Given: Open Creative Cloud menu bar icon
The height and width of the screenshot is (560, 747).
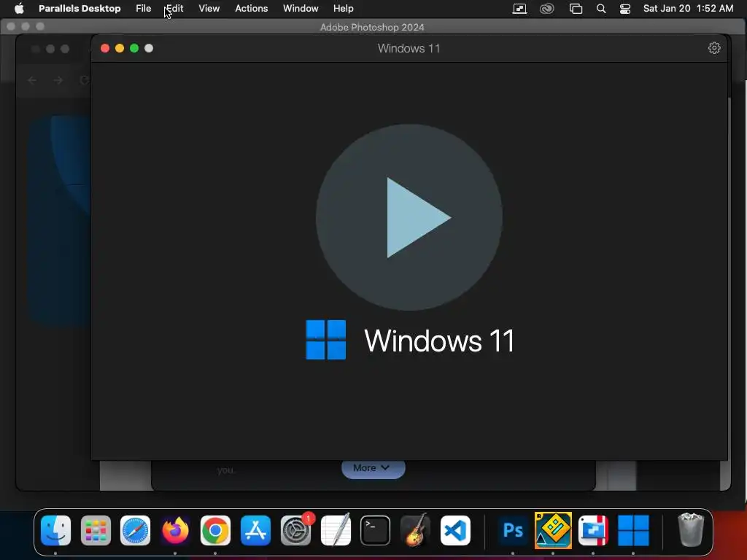Looking at the screenshot, I should click(547, 9).
